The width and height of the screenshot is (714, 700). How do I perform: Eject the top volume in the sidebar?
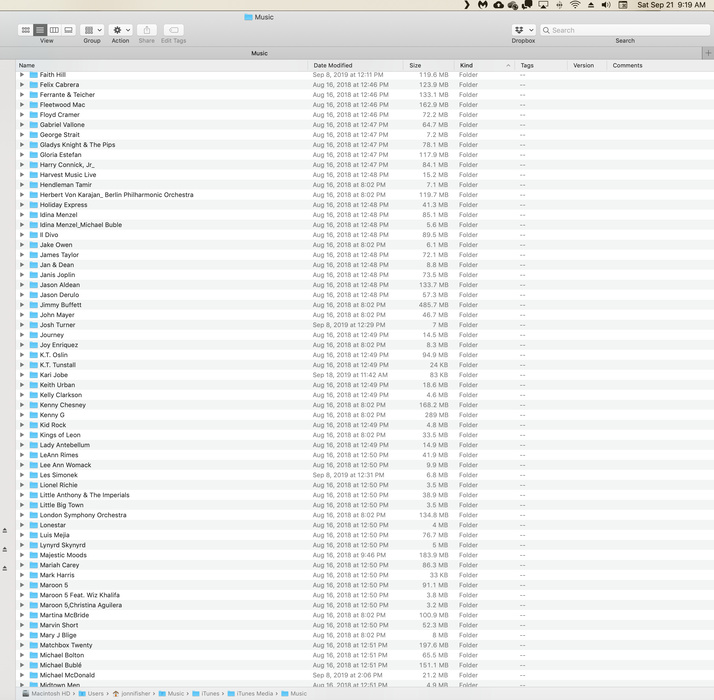5,531
